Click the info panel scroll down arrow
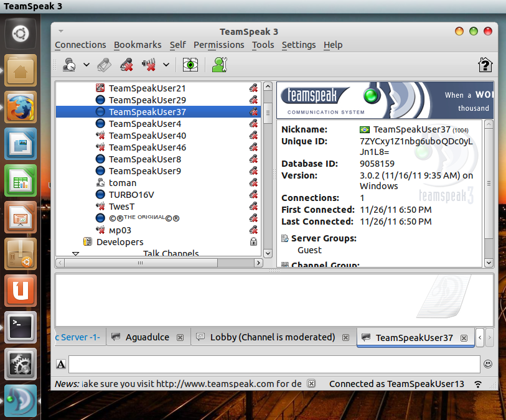Screen dimensions: 506x420 click(x=489, y=263)
